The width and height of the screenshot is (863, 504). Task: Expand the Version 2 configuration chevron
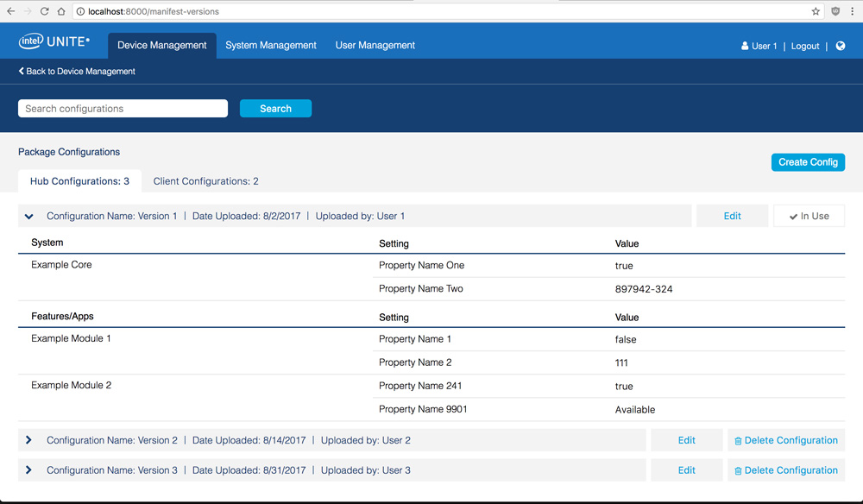tap(28, 440)
